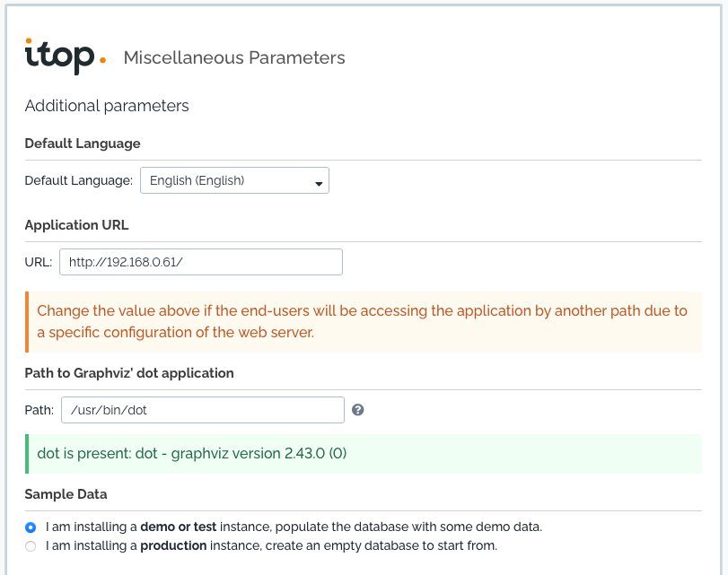Select the demo or test instance option

pos(31,527)
